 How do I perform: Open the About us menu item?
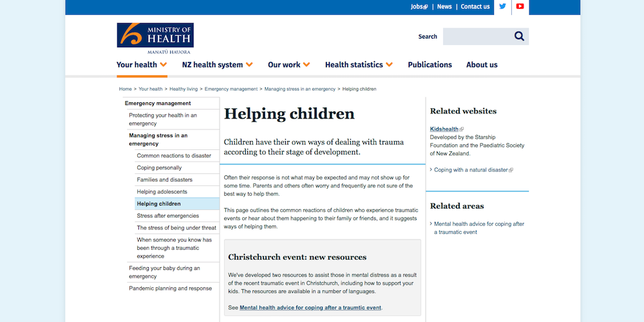coord(482,65)
